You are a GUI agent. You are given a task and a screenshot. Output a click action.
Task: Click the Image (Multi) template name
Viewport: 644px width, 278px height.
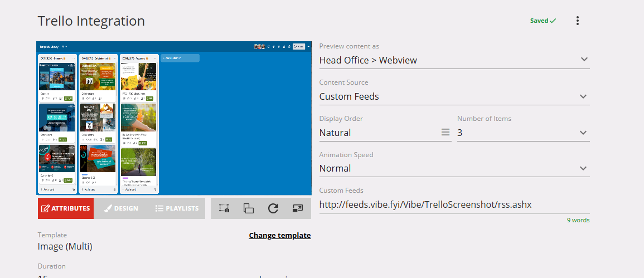tap(65, 246)
